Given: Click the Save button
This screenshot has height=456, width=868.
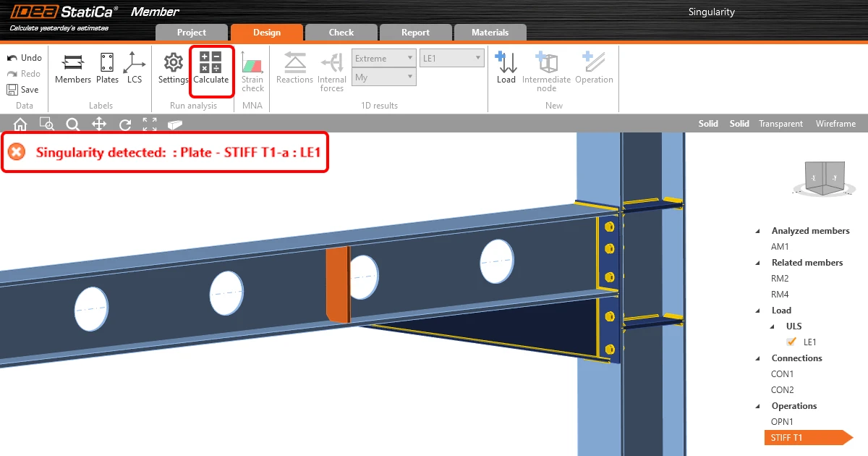Looking at the screenshot, I should pos(22,90).
